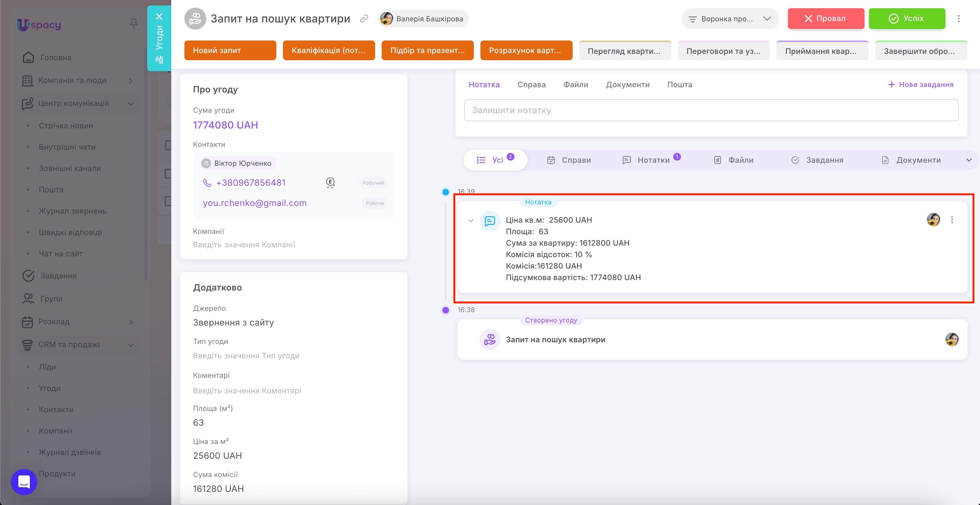Click the Тип угоди value field
Viewport: 980px width, 505px height.
pos(246,356)
